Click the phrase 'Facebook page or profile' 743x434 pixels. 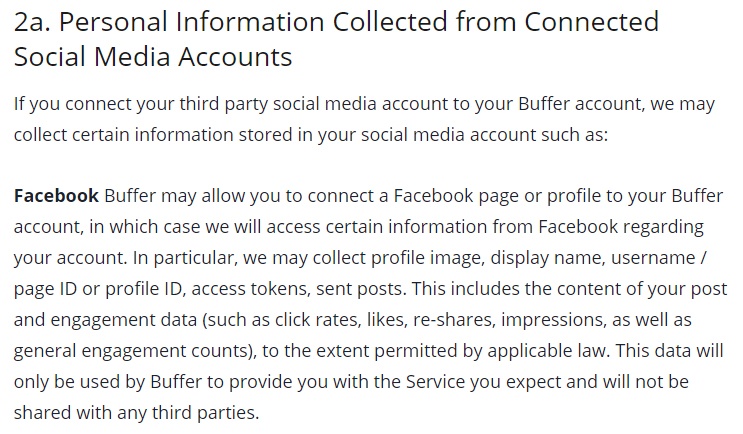pos(500,196)
